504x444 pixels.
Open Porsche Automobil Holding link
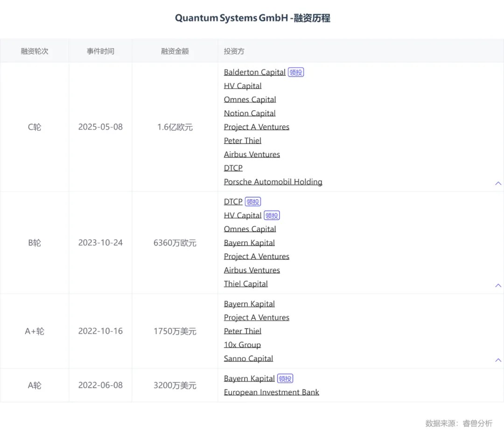273,182
